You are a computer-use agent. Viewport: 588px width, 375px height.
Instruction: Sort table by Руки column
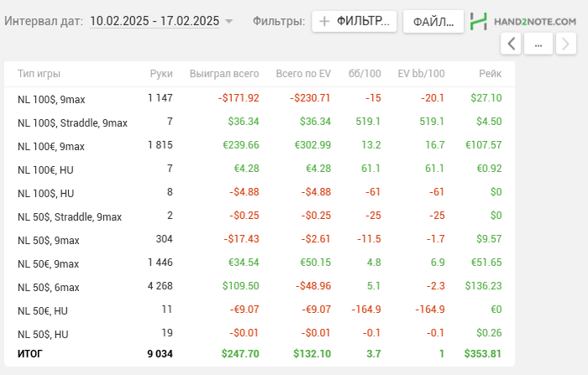[x=160, y=74]
